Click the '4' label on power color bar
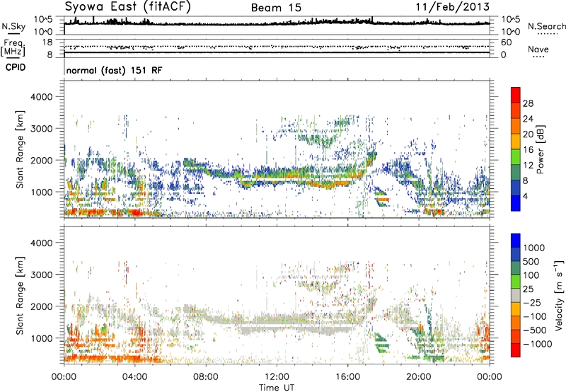Screen dimensions: 566x392 [526, 196]
